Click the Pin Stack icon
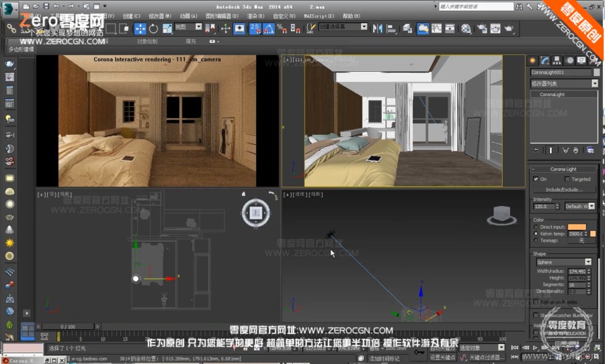 click(x=536, y=150)
